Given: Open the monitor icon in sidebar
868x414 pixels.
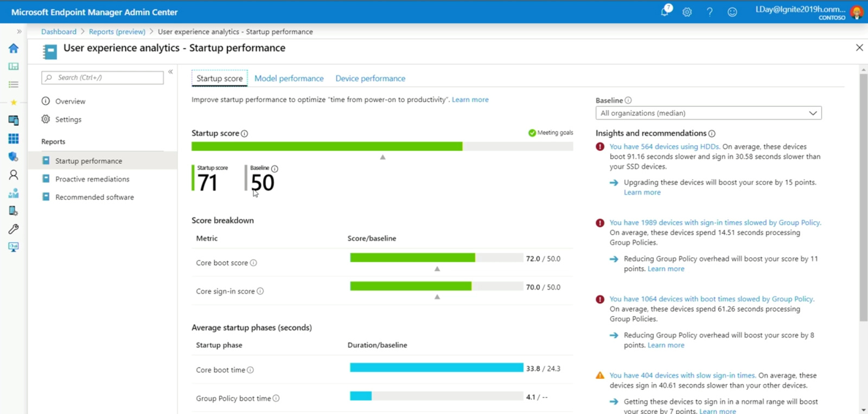Looking at the screenshot, I should pyautogui.click(x=14, y=247).
